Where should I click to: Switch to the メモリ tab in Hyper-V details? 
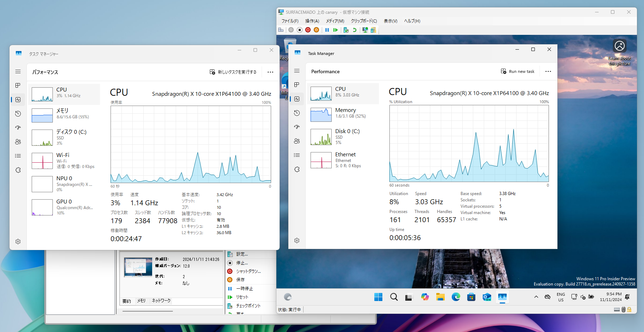141,301
